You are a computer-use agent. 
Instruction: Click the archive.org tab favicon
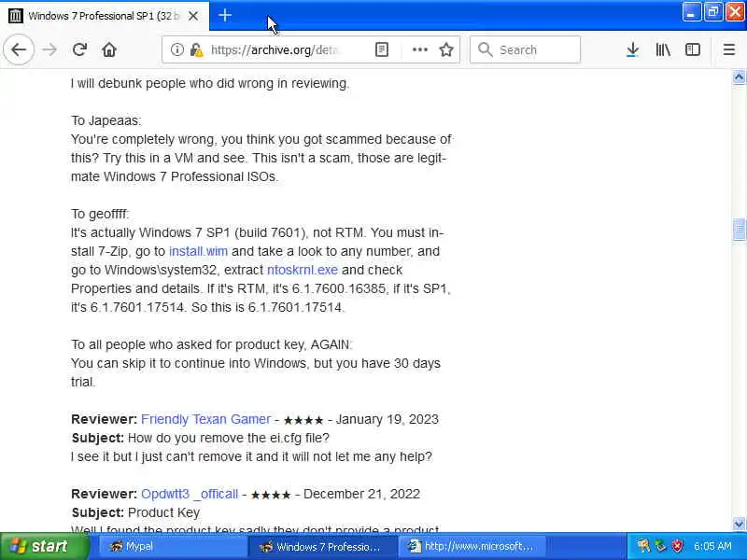pos(15,16)
